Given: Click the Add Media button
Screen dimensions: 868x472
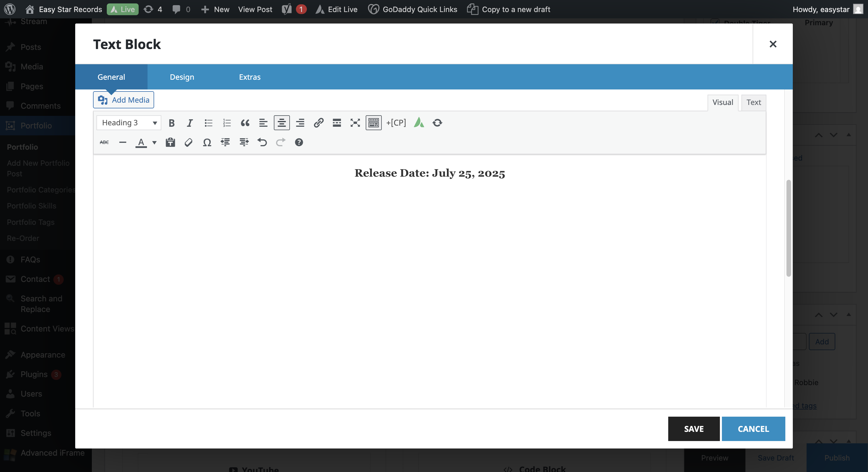Looking at the screenshot, I should (123, 100).
